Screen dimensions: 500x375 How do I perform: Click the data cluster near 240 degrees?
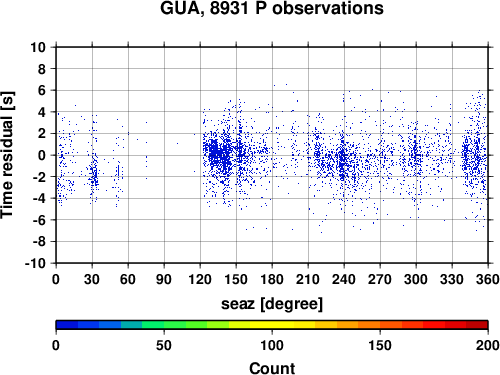coord(342,160)
